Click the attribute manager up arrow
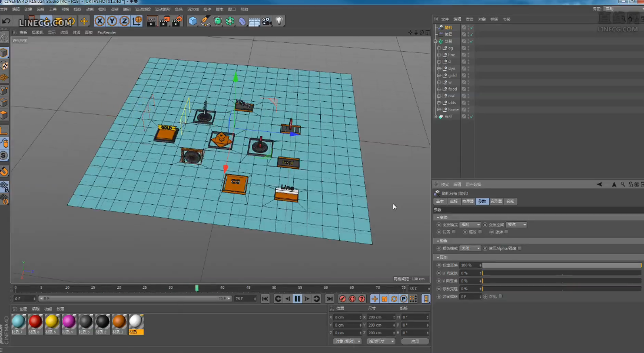 (x=614, y=184)
